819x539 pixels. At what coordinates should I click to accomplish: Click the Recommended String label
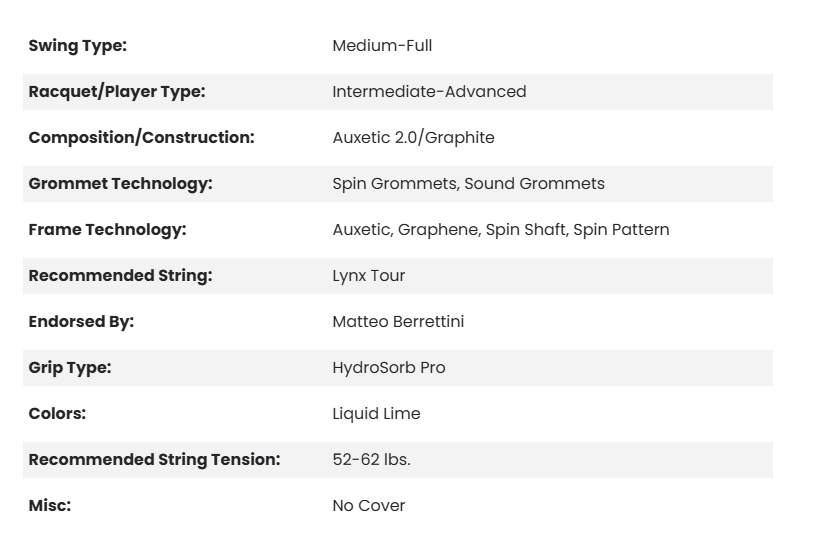pos(120,276)
